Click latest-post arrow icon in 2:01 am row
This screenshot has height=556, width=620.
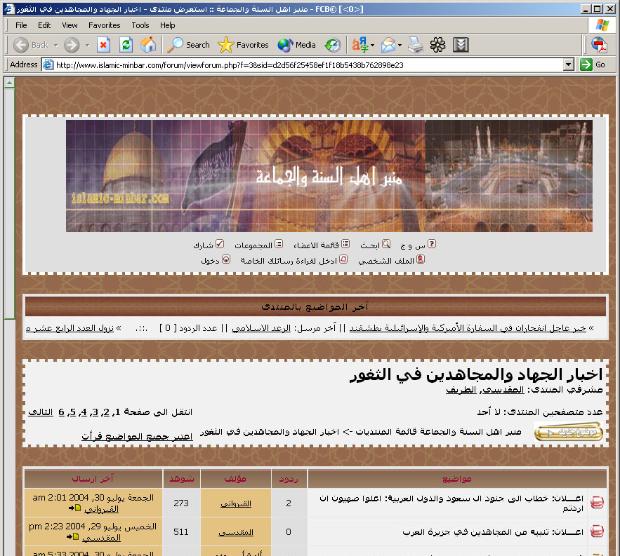75,509
